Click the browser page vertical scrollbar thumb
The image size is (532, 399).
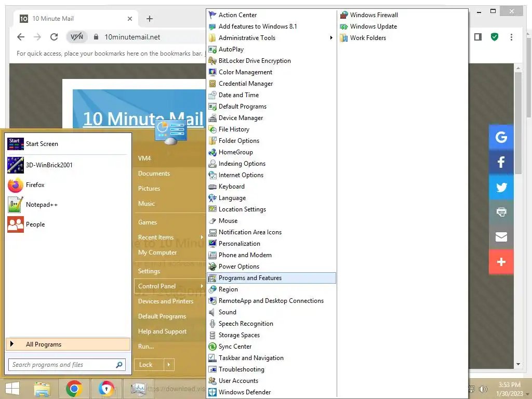tap(518, 123)
